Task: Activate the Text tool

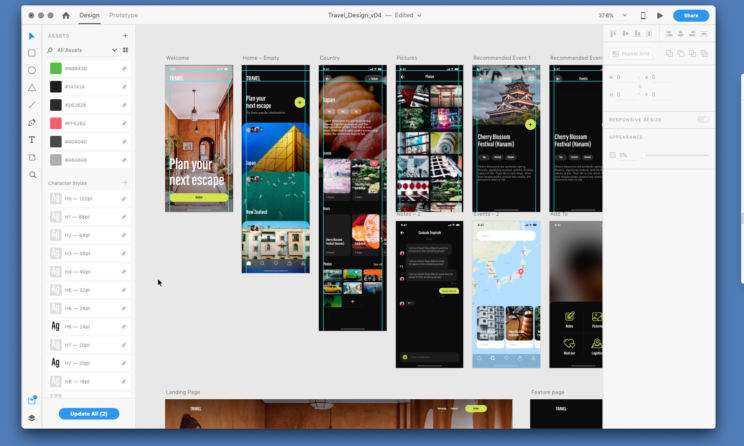Action: (x=32, y=140)
